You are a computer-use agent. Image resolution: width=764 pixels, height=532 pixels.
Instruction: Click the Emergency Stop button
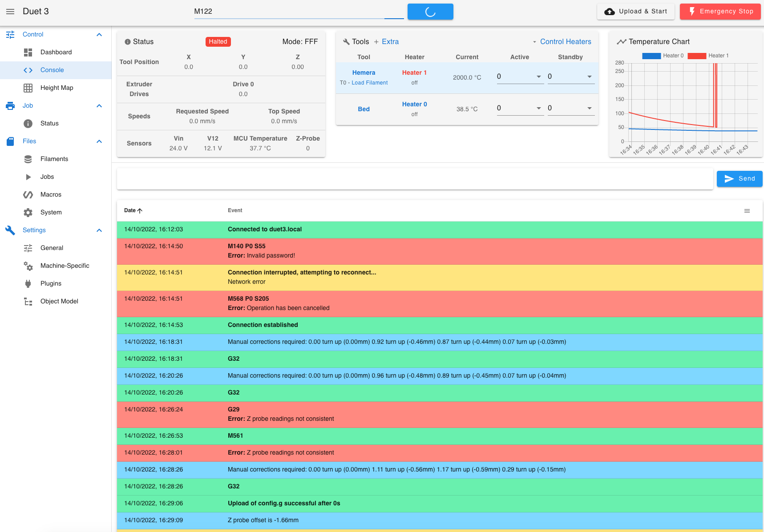[720, 12]
